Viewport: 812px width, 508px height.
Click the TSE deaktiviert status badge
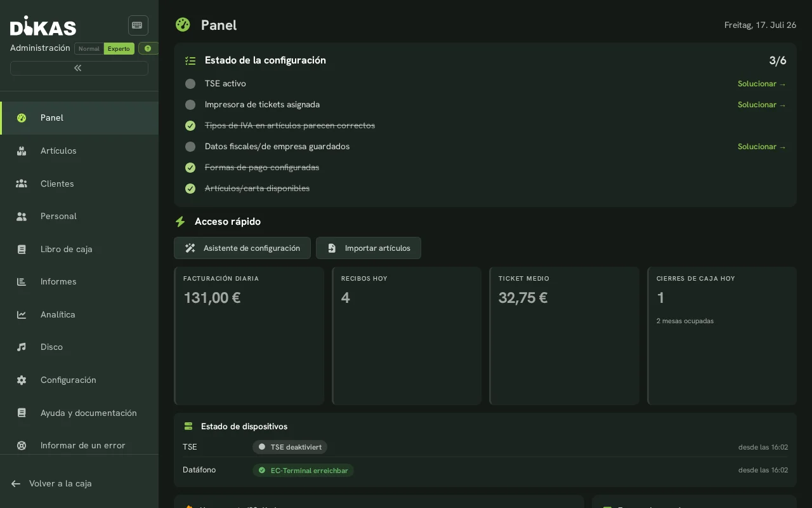(290, 447)
